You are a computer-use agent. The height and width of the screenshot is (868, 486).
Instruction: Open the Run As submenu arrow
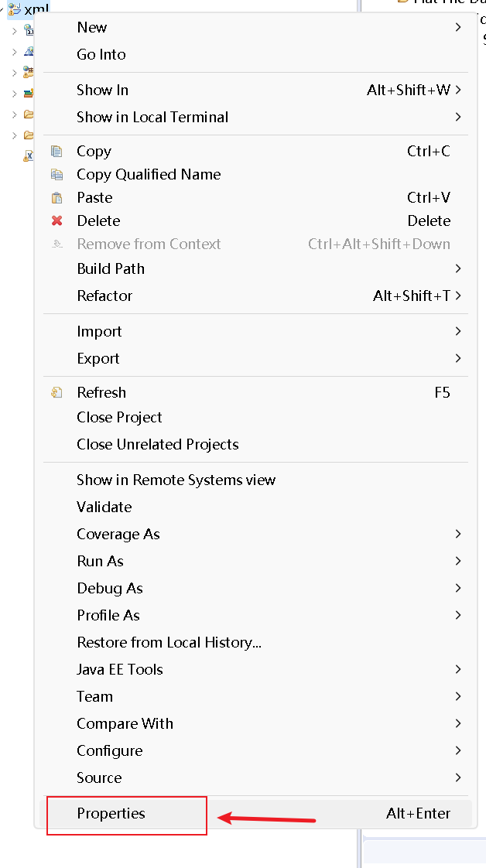pos(458,562)
